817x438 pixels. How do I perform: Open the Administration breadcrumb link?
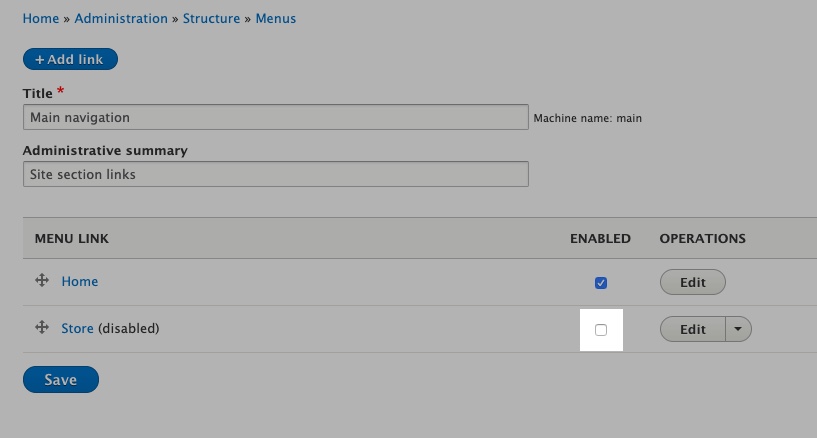(121, 18)
